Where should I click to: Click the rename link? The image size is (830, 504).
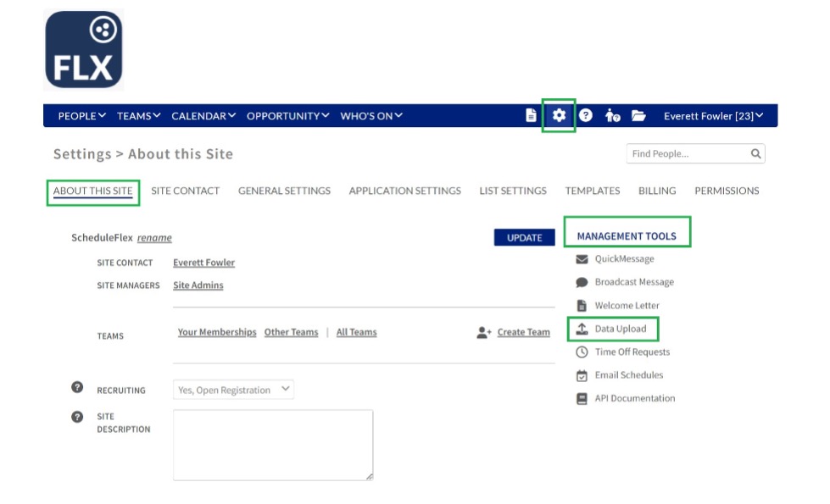click(x=154, y=238)
